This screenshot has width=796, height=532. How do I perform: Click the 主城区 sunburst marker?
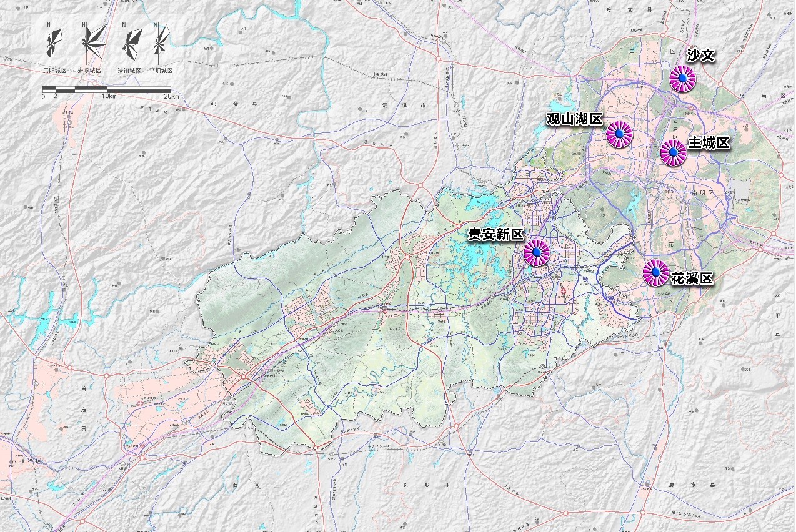(x=674, y=152)
